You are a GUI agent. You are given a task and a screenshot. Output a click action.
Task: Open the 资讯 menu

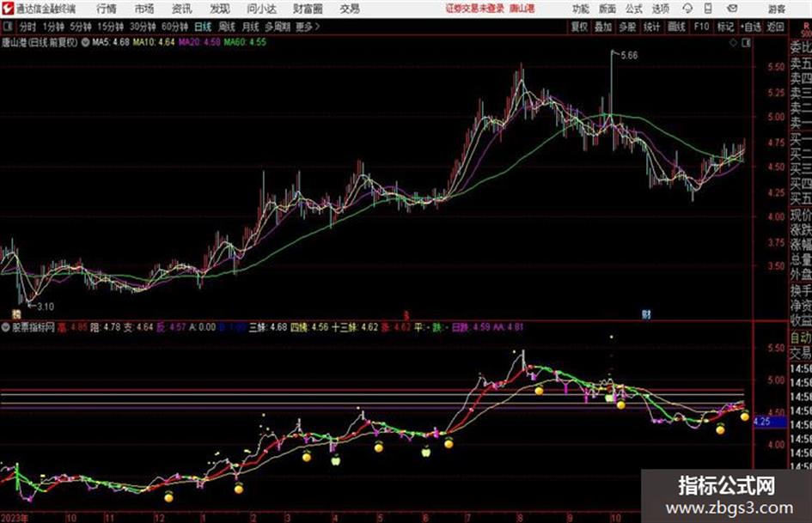click(x=181, y=9)
